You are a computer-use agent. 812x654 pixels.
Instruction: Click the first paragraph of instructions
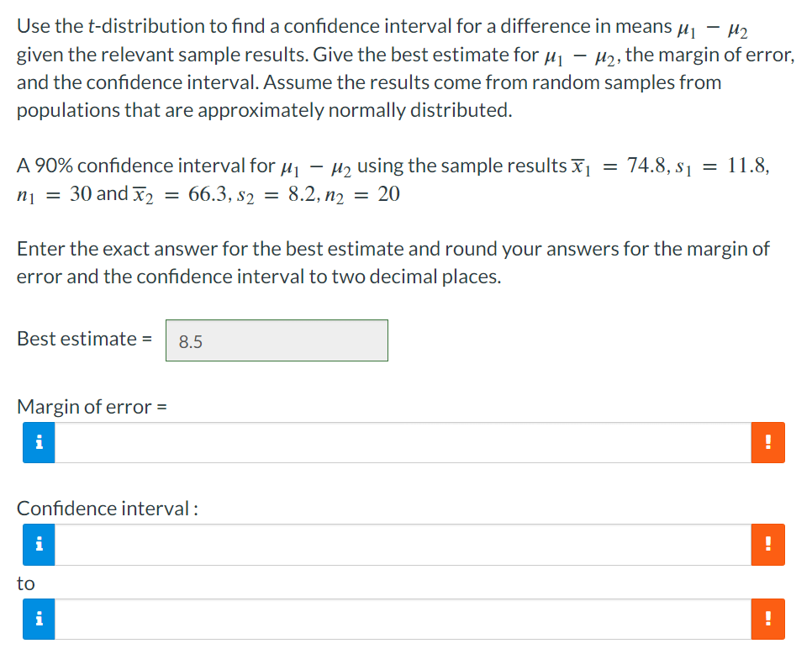pyautogui.click(x=403, y=67)
